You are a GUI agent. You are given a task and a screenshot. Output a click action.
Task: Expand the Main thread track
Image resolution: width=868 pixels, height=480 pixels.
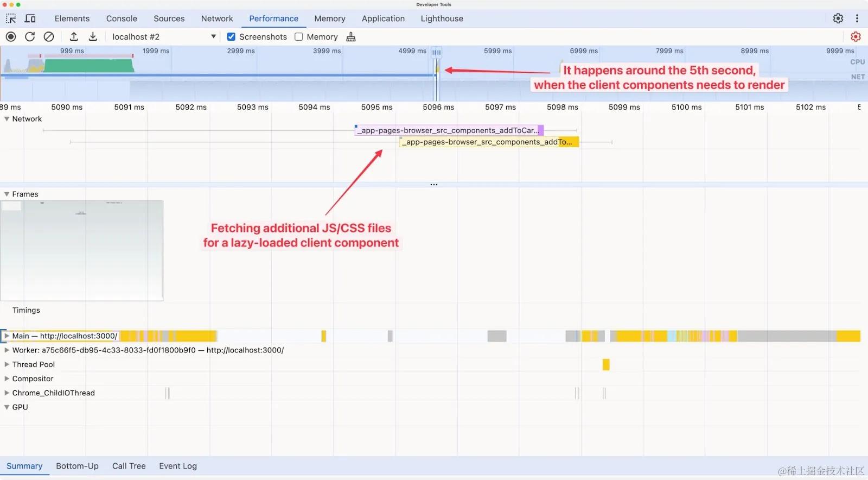[x=7, y=336]
